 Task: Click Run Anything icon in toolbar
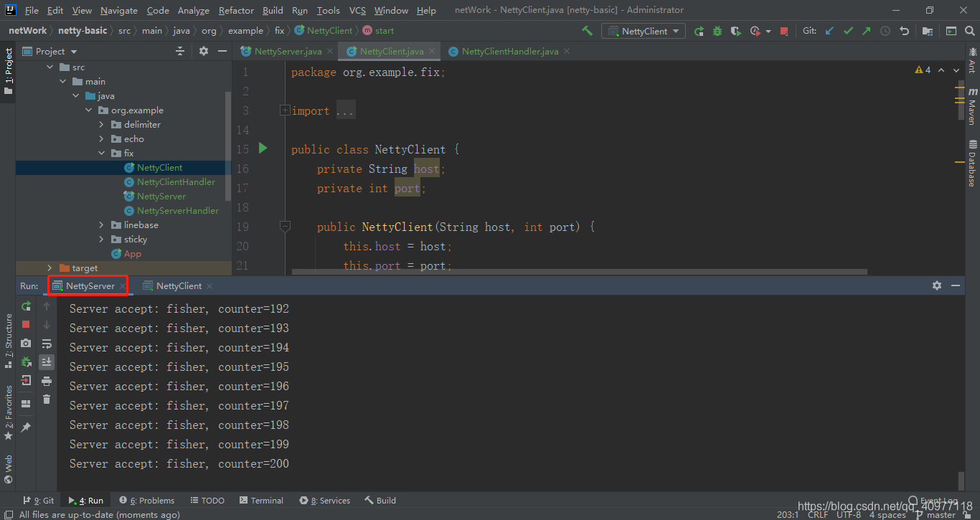pyautogui.click(x=951, y=31)
